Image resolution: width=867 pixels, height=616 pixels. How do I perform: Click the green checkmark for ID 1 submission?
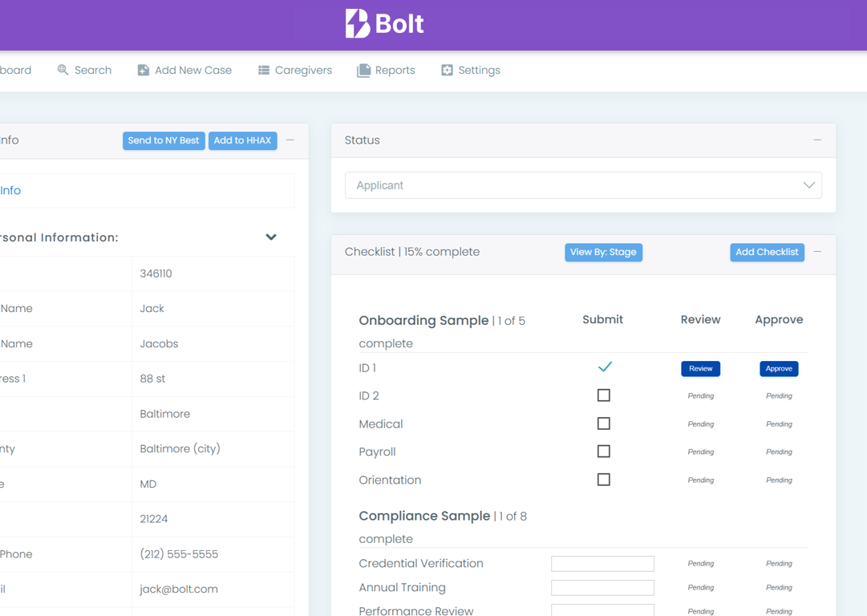[606, 367]
